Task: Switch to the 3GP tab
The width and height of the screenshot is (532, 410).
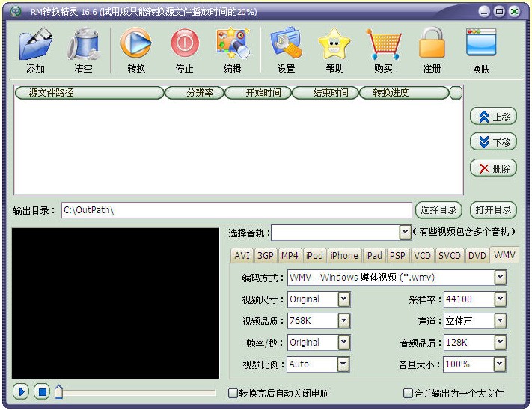Action: (x=266, y=255)
